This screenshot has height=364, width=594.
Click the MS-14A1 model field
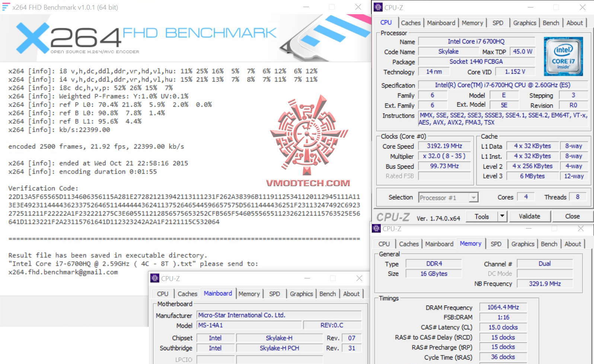pos(249,325)
